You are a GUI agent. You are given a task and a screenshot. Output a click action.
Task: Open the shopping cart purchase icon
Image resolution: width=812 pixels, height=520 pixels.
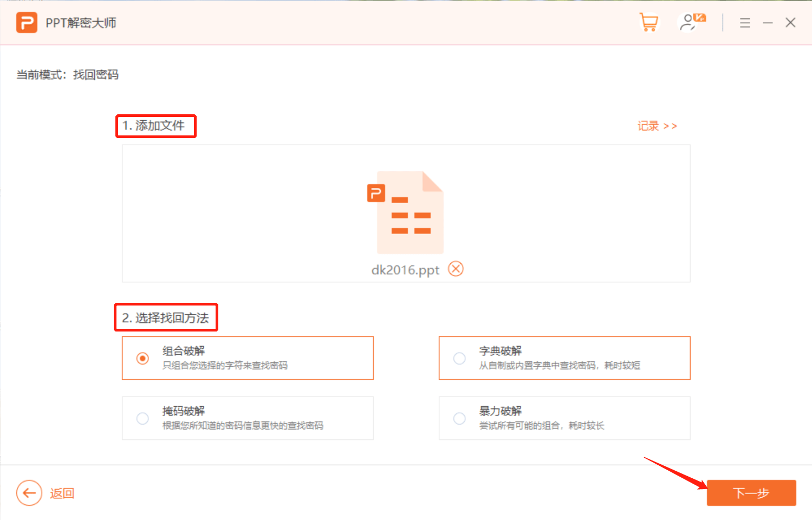[x=648, y=23]
